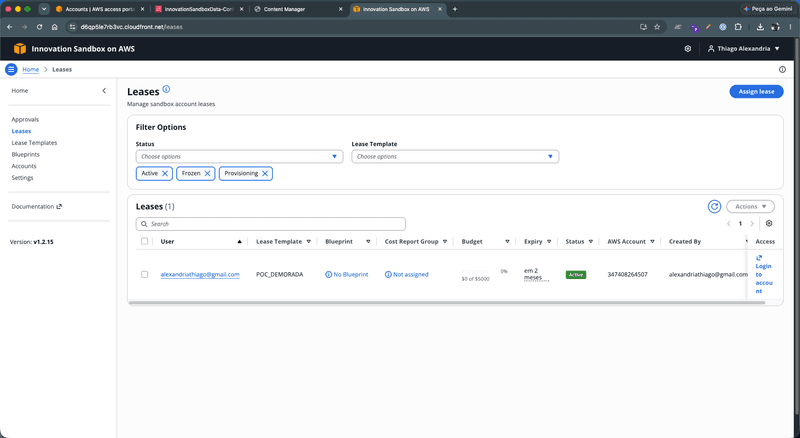This screenshot has width=800, height=438.
Task: Open Home in the side navigation
Action: (x=20, y=91)
